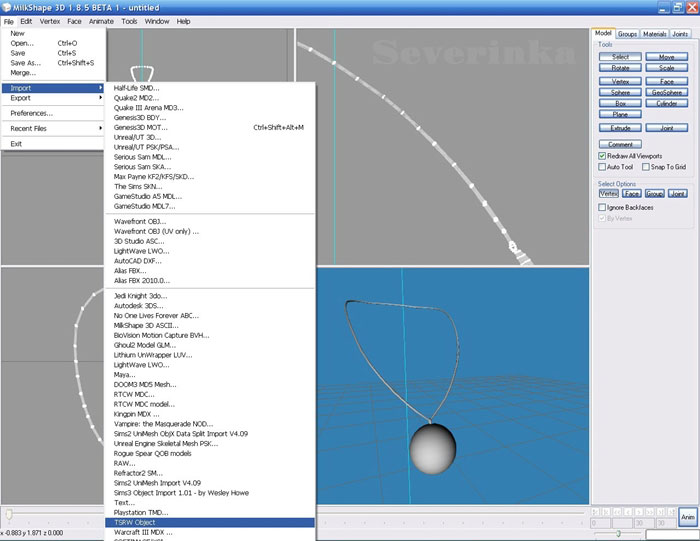Uncheck Redraw All Viewports

point(602,156)
